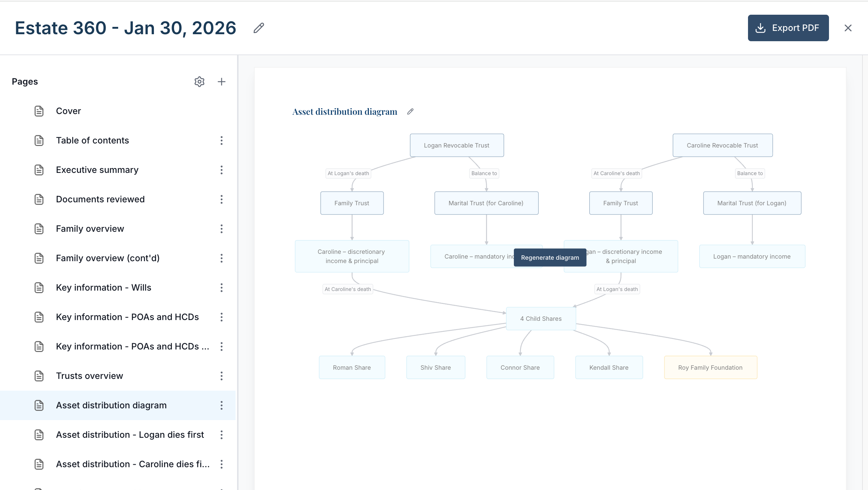The width and height of the screenshot is (868, 490).
Task: Open options for truncated POAs and HCDs page
Action: pyautogui.click(x=221, y=347)
